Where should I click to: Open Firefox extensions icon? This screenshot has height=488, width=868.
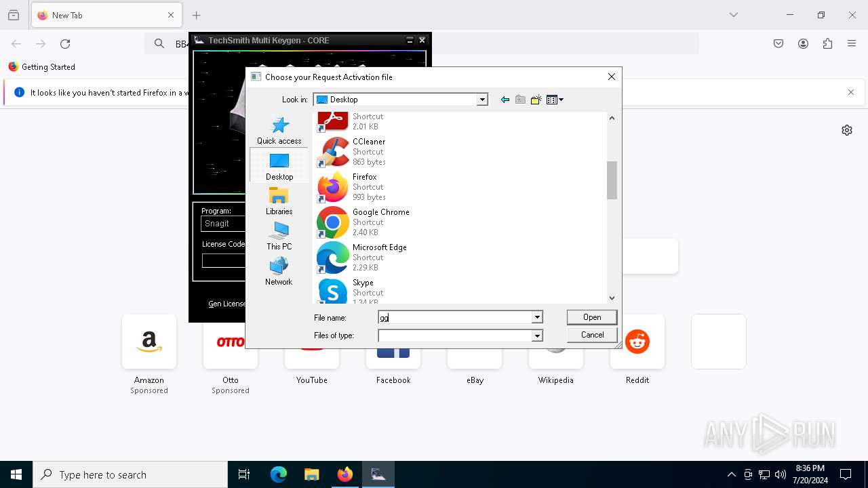(827, 44)
